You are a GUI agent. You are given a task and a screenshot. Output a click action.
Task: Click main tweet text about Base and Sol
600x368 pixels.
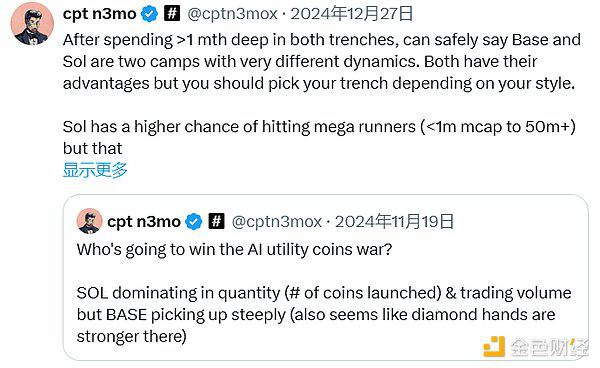tap(322, 62)
